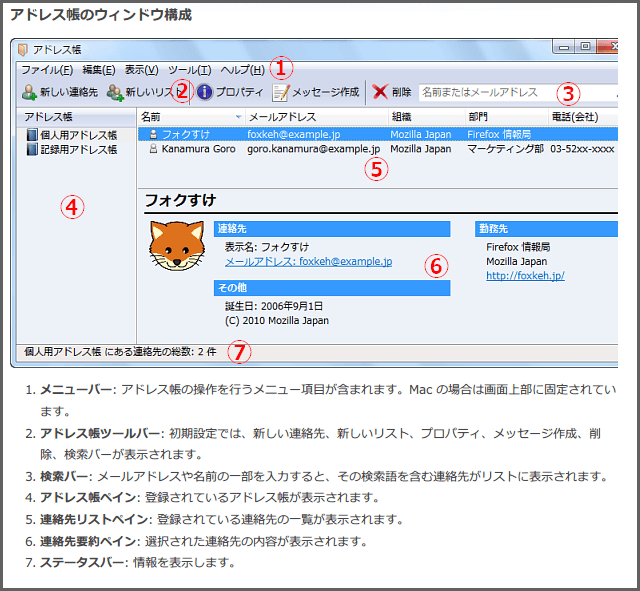Click the New List (新しいリスト) toolbar icon
This screenshot has width=640, height=591.
point(115,92)
